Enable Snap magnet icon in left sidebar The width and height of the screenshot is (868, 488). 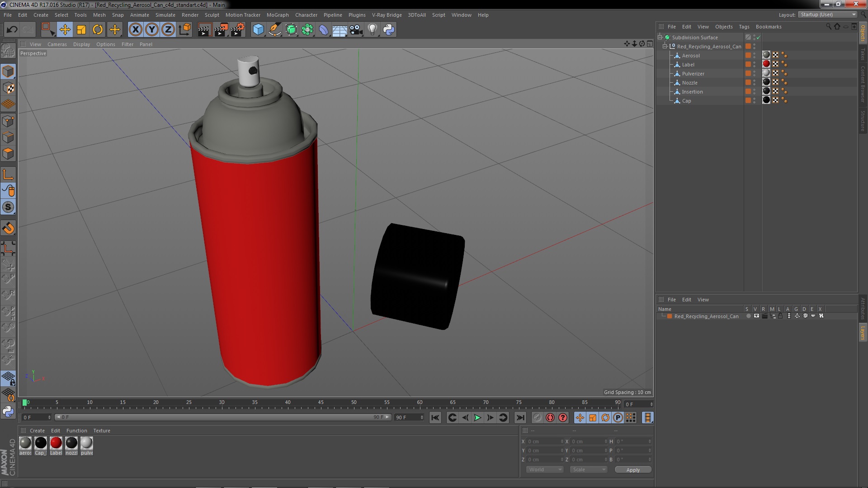pos(8,228)
